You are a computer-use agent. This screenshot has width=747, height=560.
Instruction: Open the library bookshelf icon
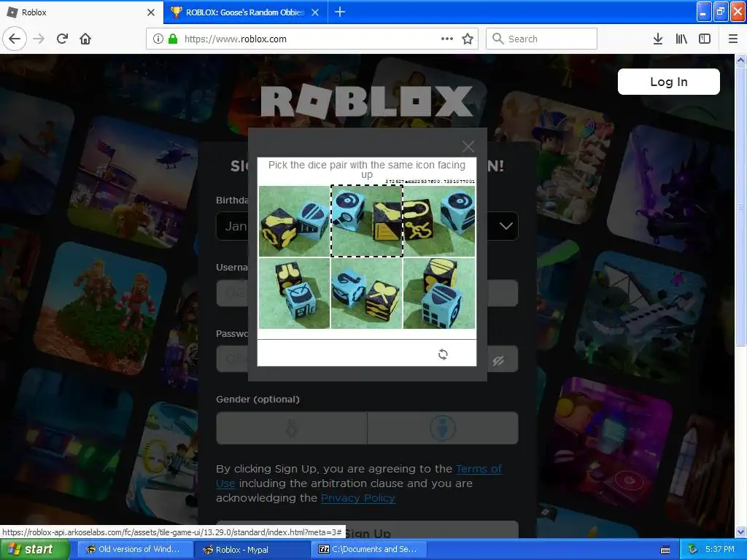681,39
